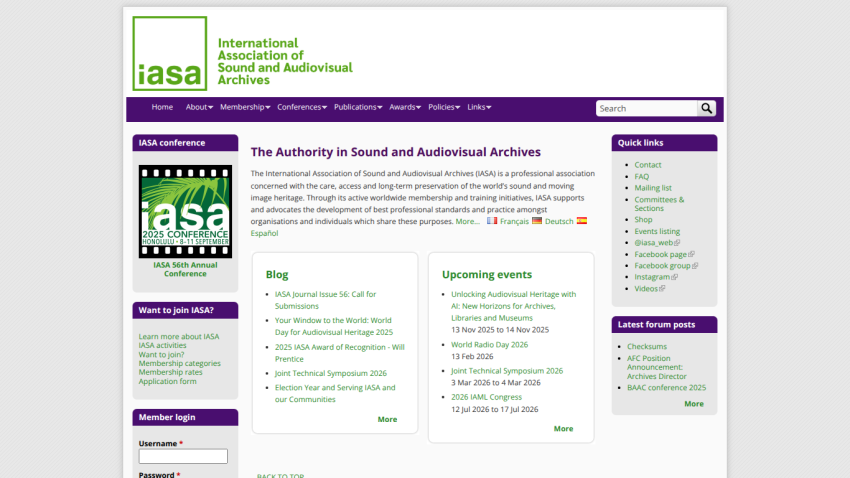Click the IASA logo in header
Screen dimensions: 850x478
(x=242, y=53)
